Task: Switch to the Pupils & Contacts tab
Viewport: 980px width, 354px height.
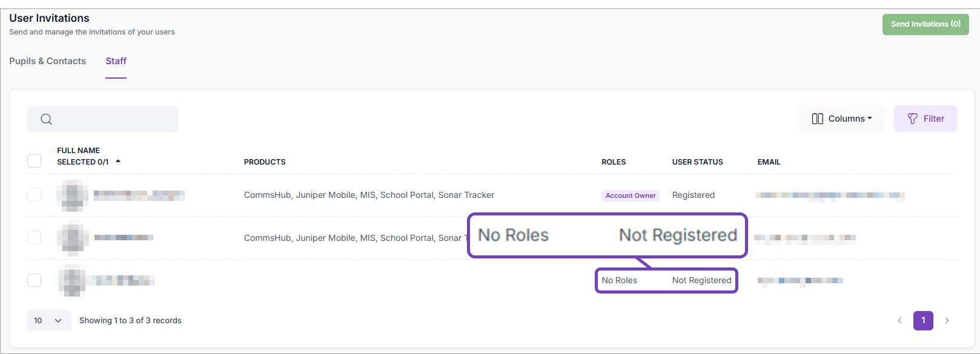Action: [x=47, y=61]
